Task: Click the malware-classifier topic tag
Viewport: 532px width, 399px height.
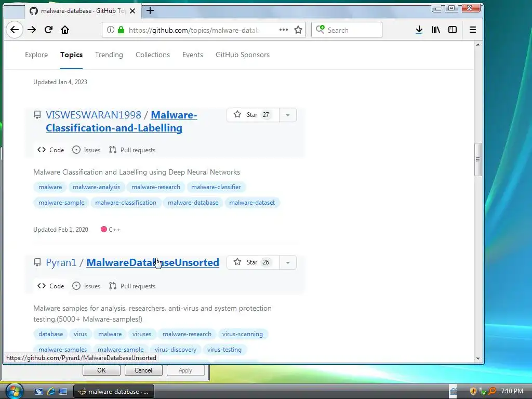Action: (x=216, y=187)
